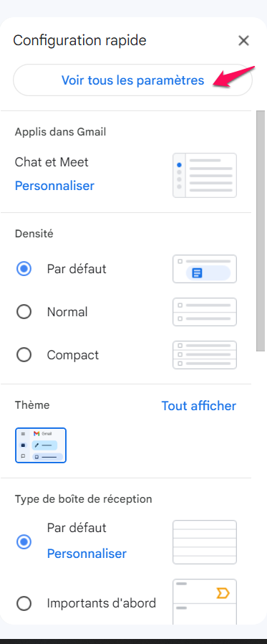
Task: Choose the Compact density radio button
Action: pos(24,355)
